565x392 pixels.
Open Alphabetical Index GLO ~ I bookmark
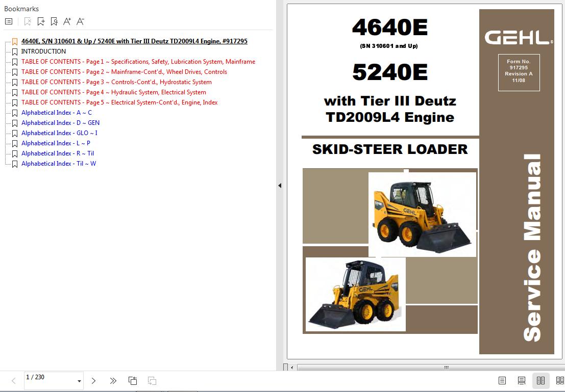[59, 133]
